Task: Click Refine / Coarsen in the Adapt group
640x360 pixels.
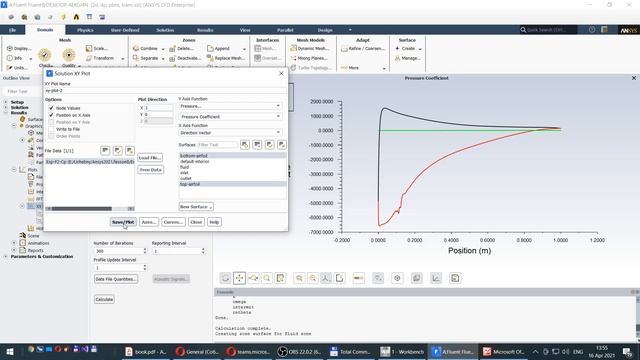Action: (362, 48)
